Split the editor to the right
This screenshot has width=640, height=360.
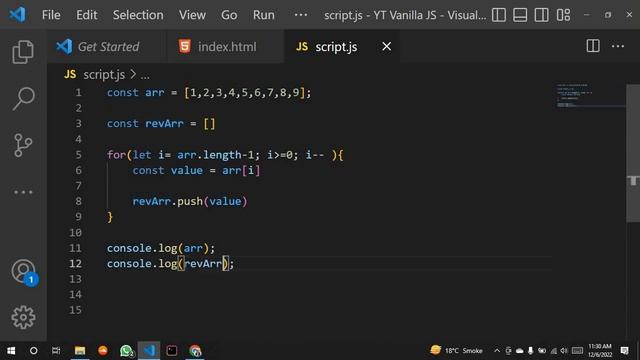click(593, 46)
